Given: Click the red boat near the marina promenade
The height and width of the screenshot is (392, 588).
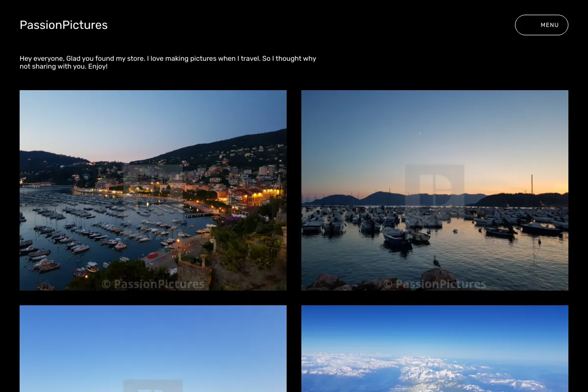Looking at the screenshot, I should 152,255.
